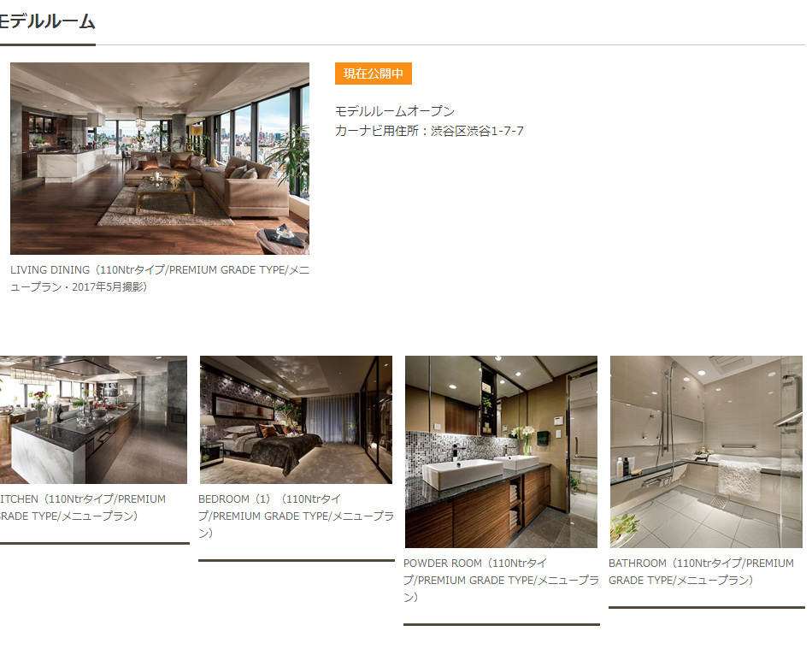Click the LIVING DINING caption text
Screen dimensions: 812x649
click(160, 278)
